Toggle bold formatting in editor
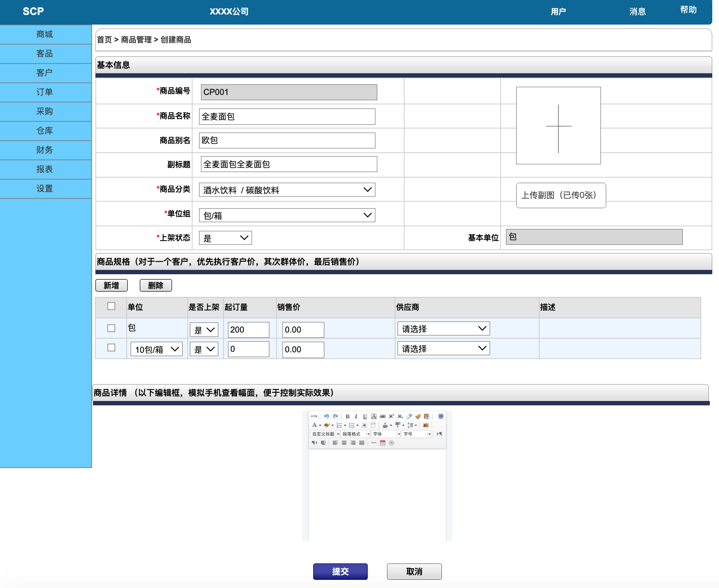 (x=347, y=416)
